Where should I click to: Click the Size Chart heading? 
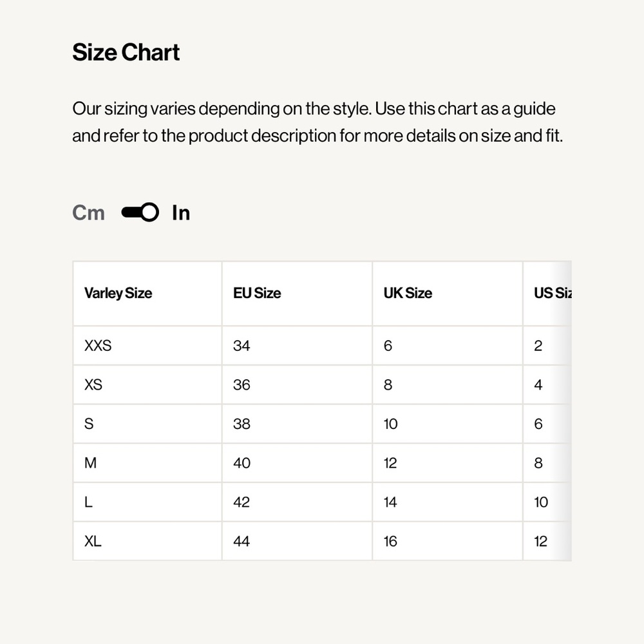pyautogui.click(x=126, y=52)
